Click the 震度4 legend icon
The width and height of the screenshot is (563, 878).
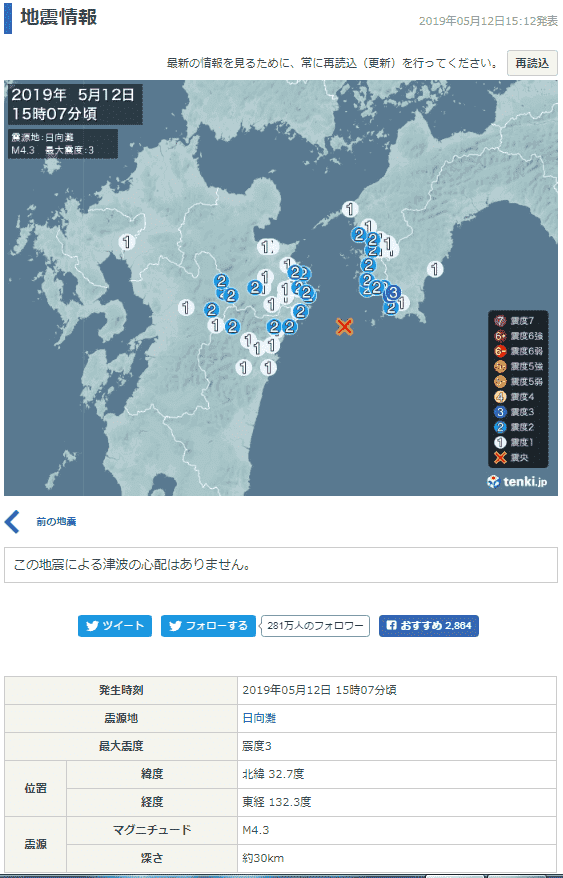(x=501, y=396)
